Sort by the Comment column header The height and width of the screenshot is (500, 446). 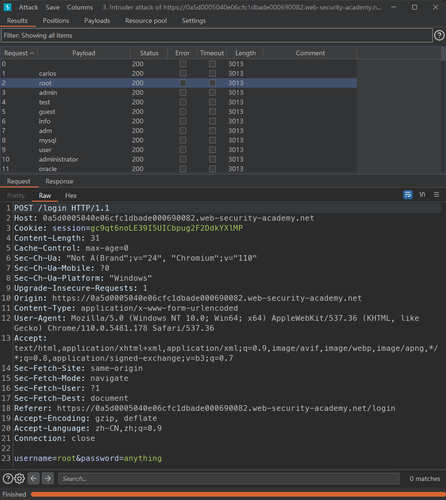[x=310, y=53]
